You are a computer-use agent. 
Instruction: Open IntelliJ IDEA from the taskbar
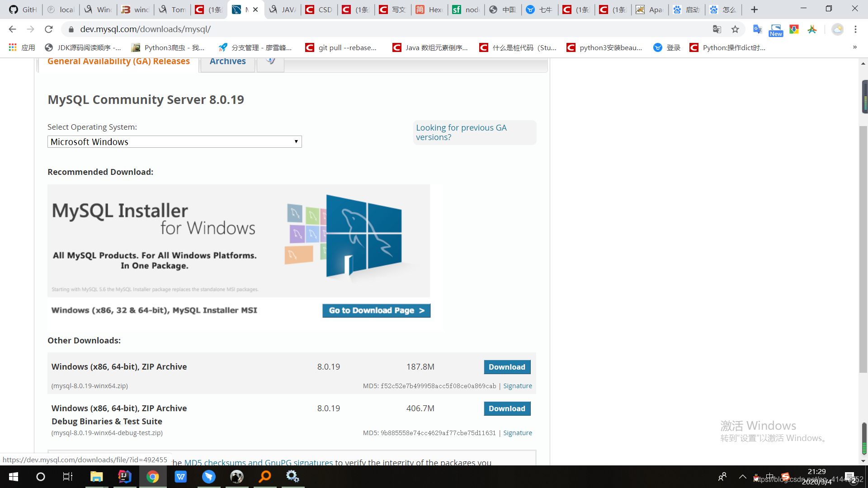tap(124, 476)
